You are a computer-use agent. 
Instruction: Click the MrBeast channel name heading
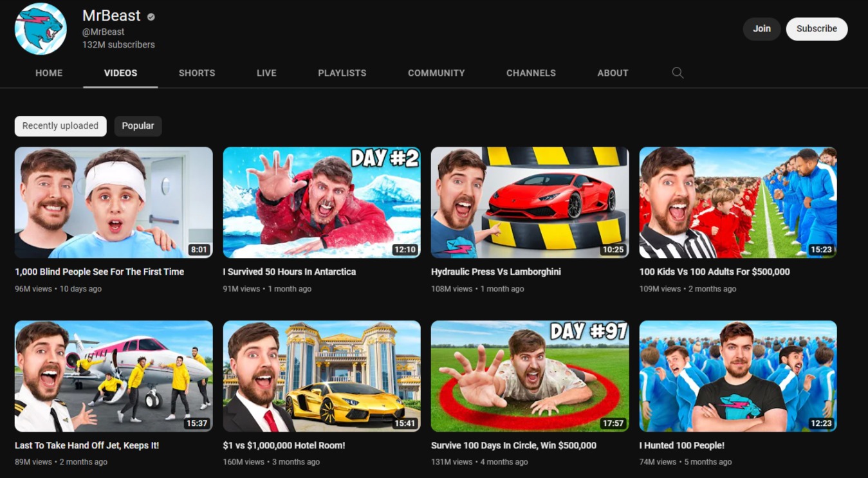pyautogui.click(x=111, y=16)
